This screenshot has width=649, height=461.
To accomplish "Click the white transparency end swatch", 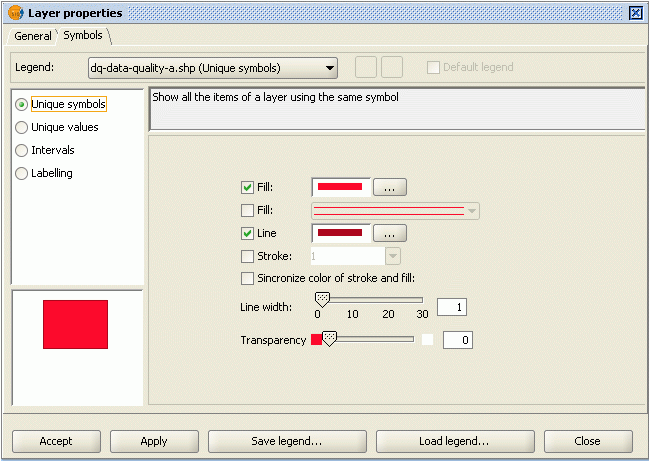I will pos(427,340).
